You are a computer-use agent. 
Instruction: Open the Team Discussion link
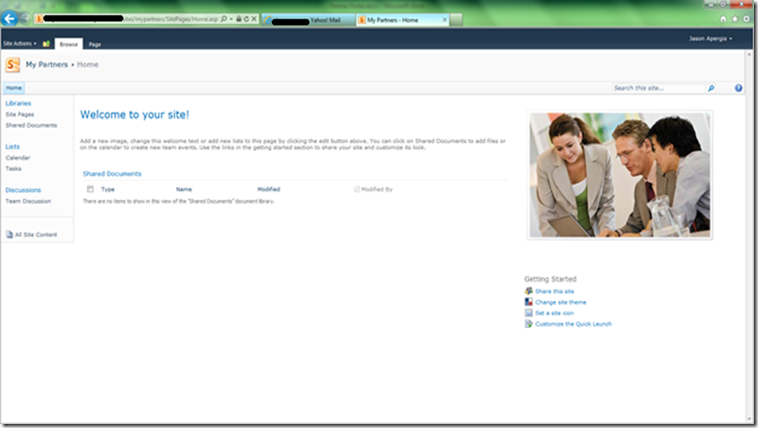click(x=28, y=201)
